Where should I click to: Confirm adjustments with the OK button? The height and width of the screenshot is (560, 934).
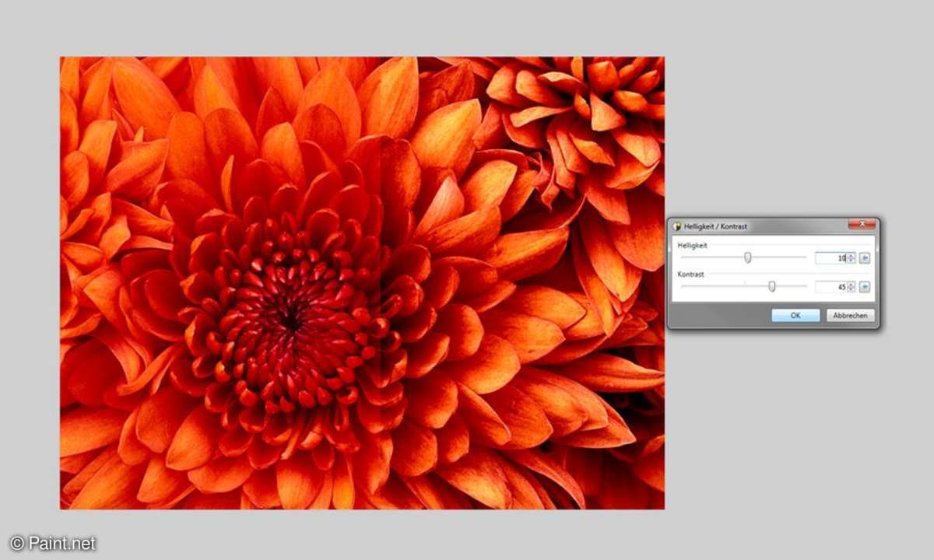[x=795, y=316]
